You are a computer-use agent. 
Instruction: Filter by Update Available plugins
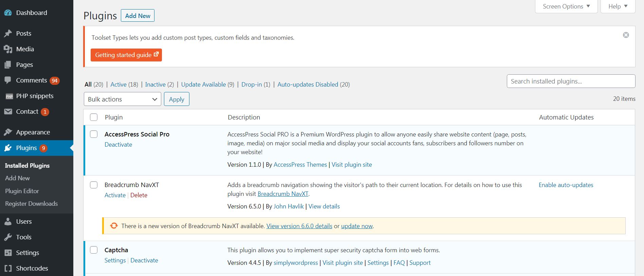click(x=203, y=85)
